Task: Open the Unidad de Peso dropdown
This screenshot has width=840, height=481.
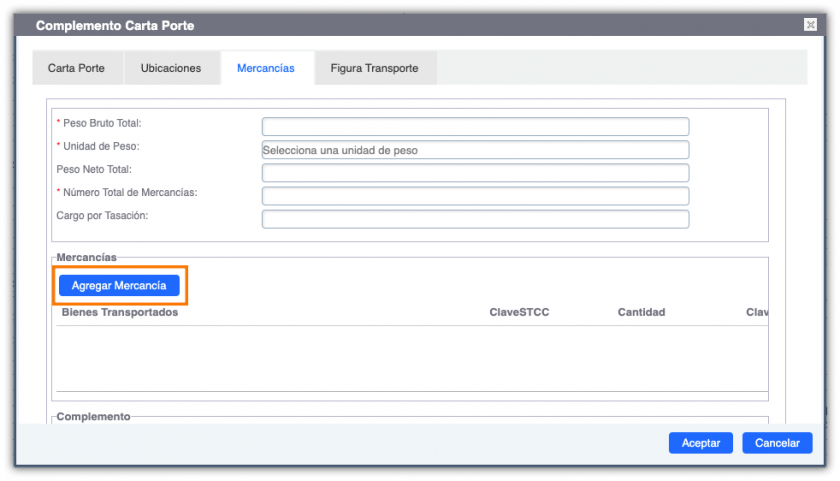Action: pyautogui.click(x=475, y=150)
